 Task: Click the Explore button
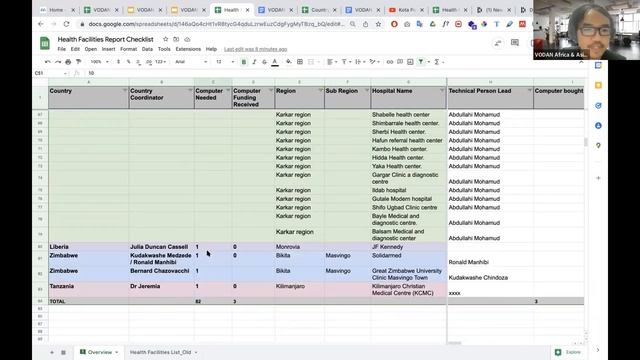(569, 352)
